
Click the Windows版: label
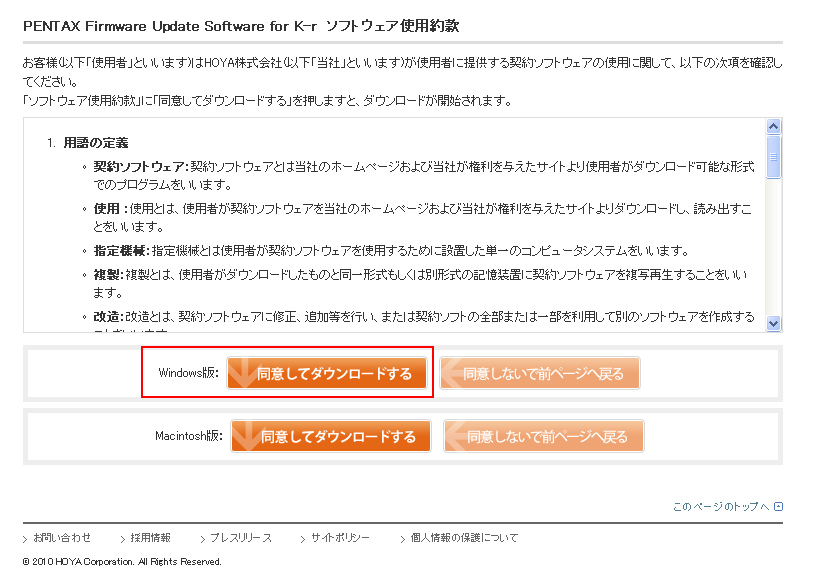(x=188, y=373)
